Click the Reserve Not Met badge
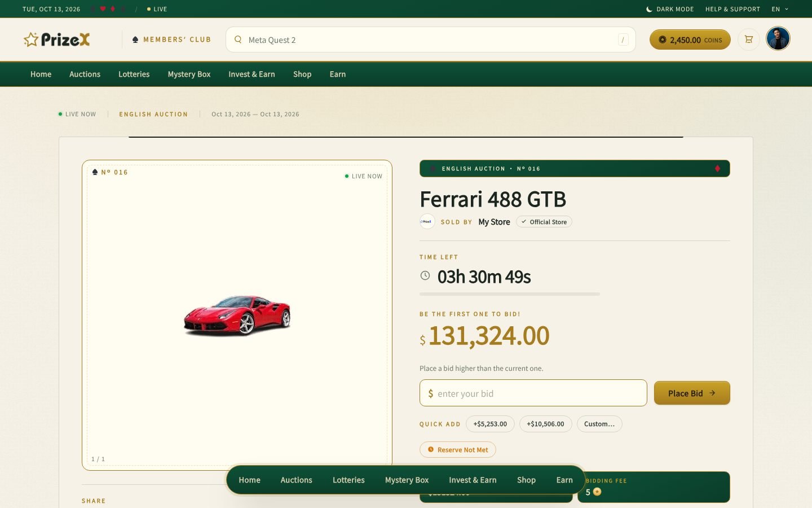This screenshot has height=508, width=812. [x=458, y=450]
